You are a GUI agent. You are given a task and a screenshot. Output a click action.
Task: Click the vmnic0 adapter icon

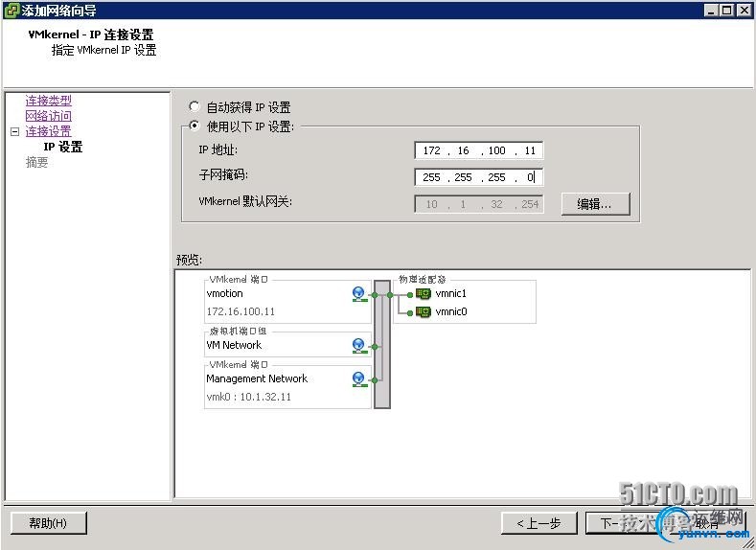pos(423,311)
